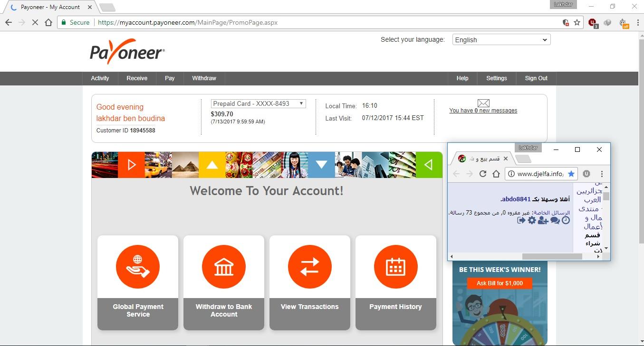Open a new tab in the djelfa window
Image resolution: width=644 pixels, height=346 pixels.
523,159
